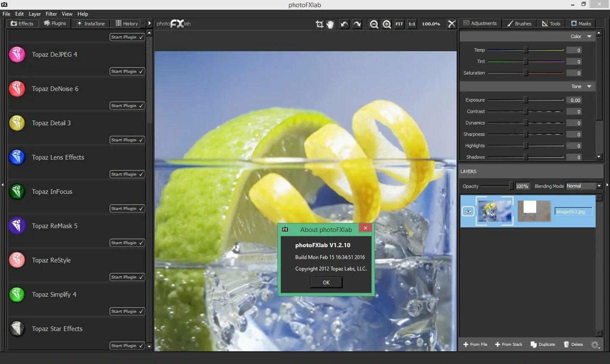Collapse the right panel with side arrow

[x=607, y=185]
